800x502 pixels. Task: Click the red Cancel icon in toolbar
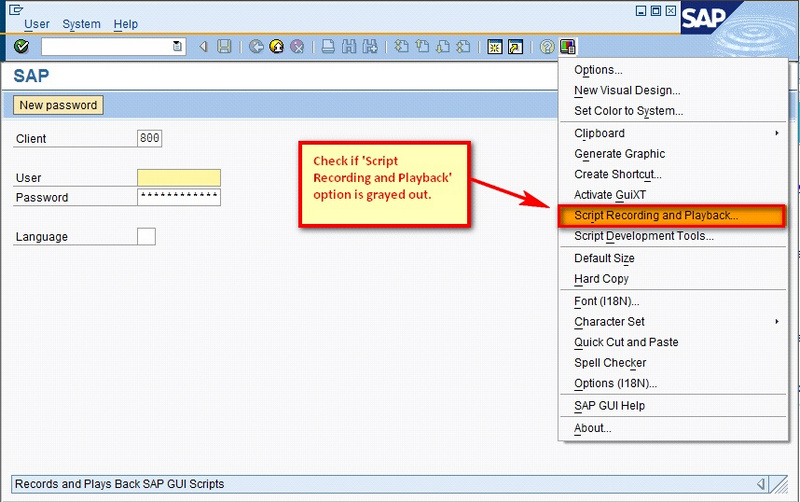[296, 47]
